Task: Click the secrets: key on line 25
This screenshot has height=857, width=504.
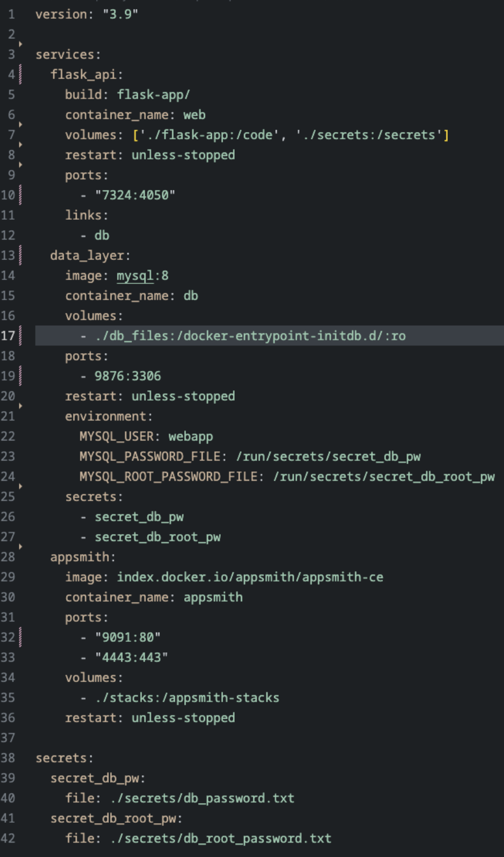Action: click(x=94, y=497)
